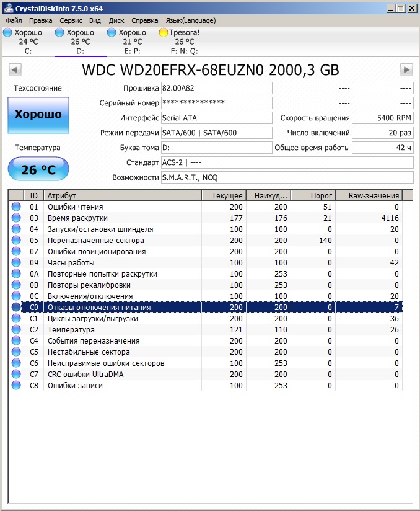The height and width of the screenshot is (511, 420).
Task: Click the 26 °C temperature button
Action: pos(38,169)
